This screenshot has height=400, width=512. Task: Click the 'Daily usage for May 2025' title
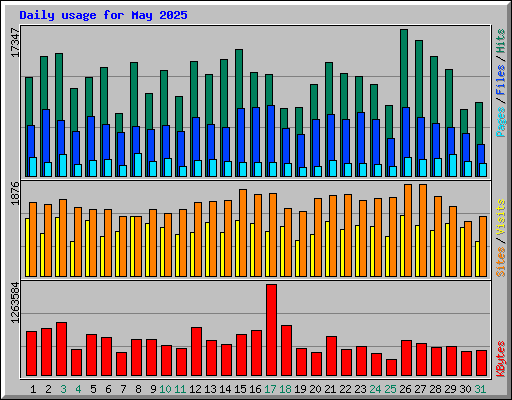(x=103, y=15)
